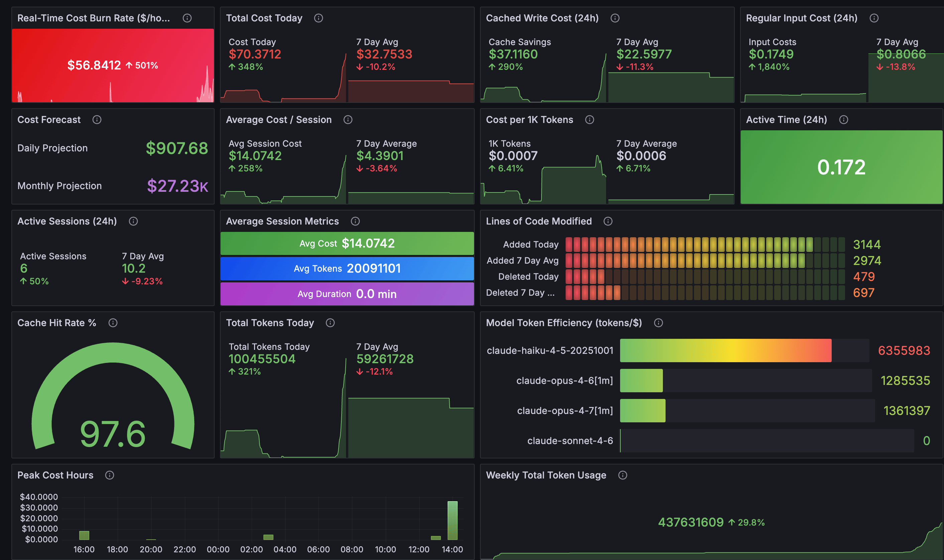Click the Monthly Projection $27.23K value
The height and width of the screenshot is (560, 944).
pos(177,186)
